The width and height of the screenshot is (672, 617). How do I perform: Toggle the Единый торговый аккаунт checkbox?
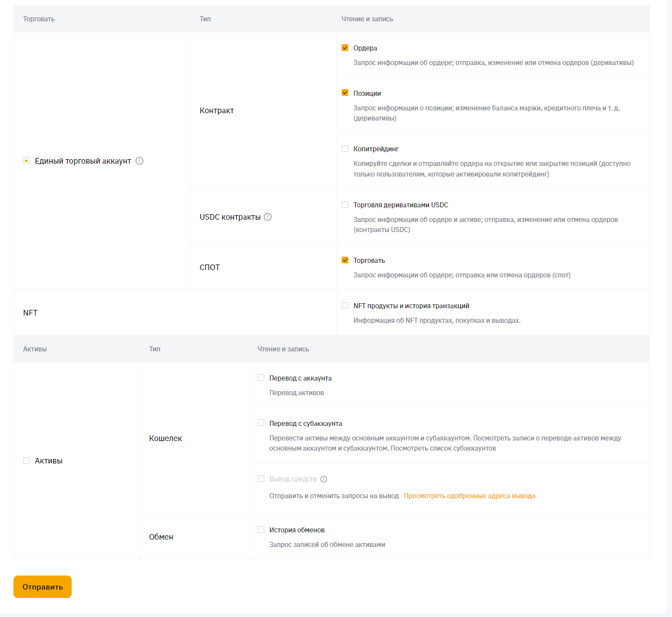click(26, 161)
